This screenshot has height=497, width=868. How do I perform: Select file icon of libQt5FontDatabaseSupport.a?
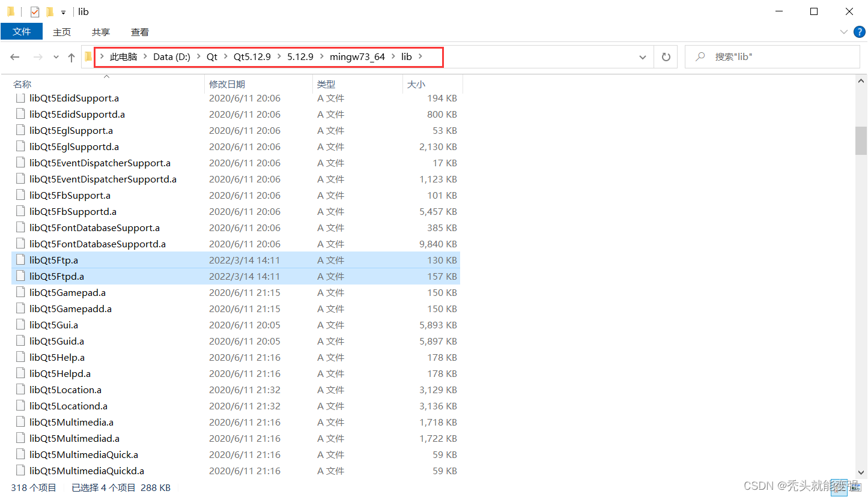click(21, 227)
